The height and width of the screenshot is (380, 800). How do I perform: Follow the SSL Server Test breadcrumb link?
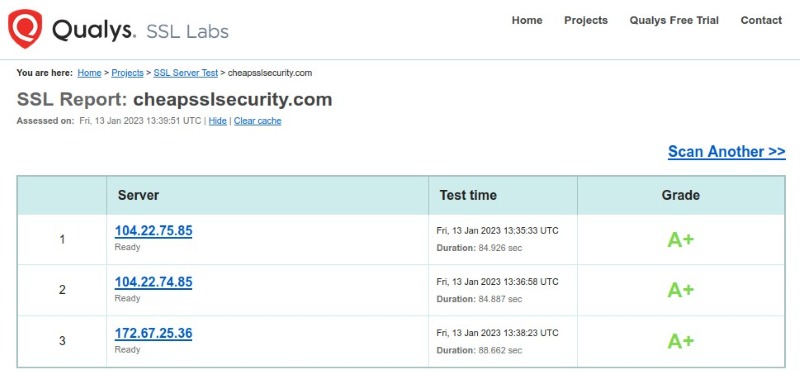click(x=186, y=73)
